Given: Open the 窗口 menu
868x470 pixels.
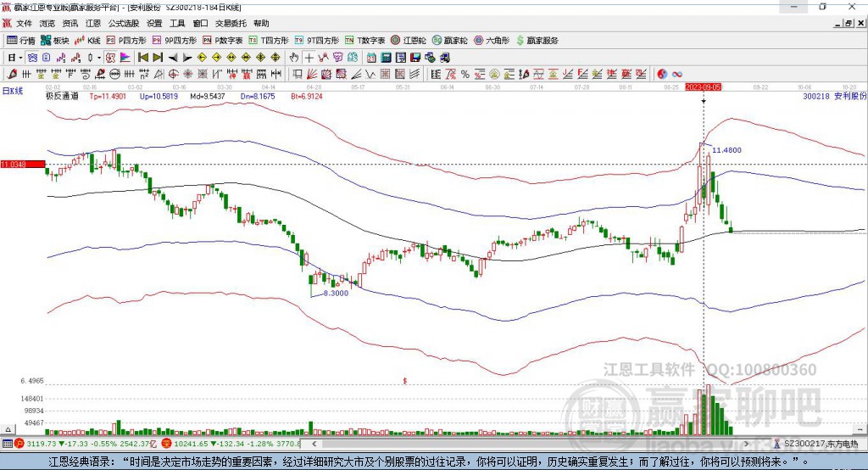Looking at the screenshot, I should pyautogui.click(x=200, y=23).
